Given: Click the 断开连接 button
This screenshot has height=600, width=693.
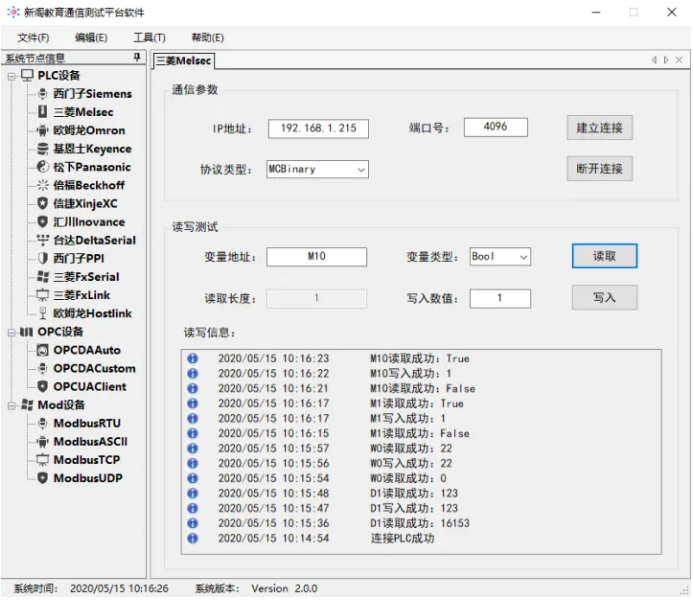Looking at the screenshot, I should (x=599, y=168).
